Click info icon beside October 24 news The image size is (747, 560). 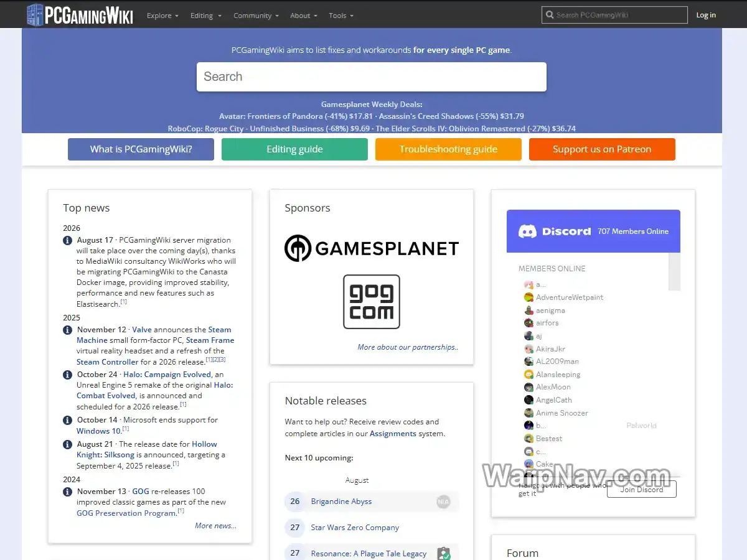tap(67, 375)
